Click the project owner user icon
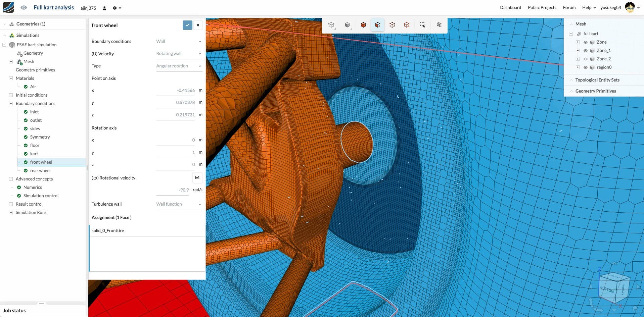The height and width of the screenshot is (317, 644). tap(104, 8)
